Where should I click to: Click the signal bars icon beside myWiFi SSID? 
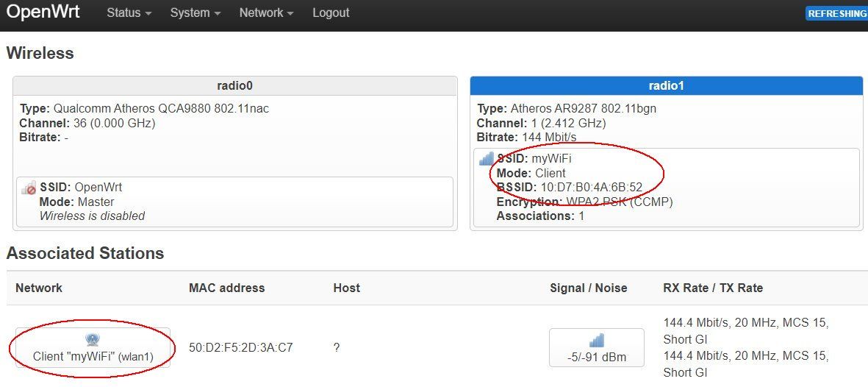(x=487, y=158)
